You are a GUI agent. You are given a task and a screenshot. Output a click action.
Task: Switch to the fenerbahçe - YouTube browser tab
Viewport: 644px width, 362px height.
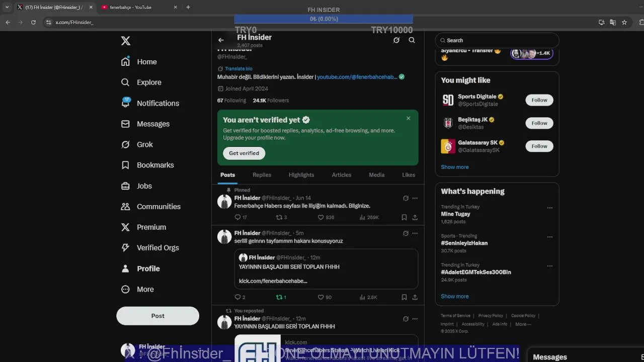138,7
